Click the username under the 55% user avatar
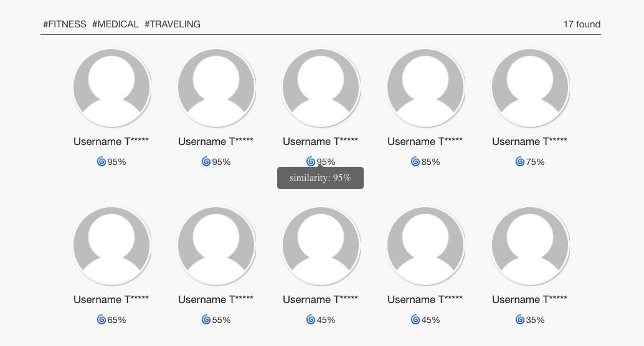 click(215, 299)
